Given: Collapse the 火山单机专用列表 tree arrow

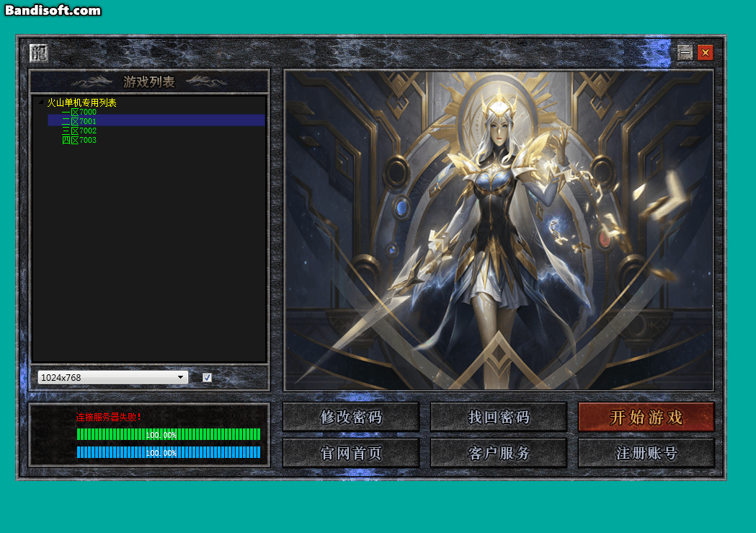Looking at the screenshot, I should [x=41, y=103].
